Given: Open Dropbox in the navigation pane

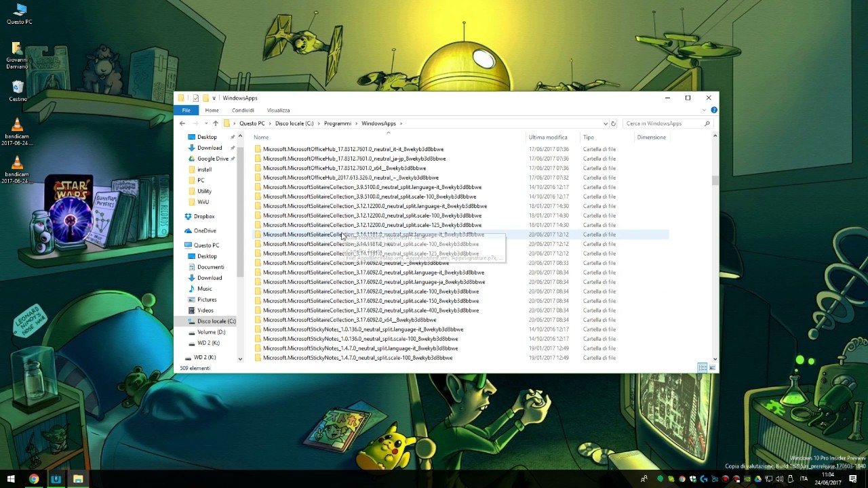Looking at the screenshot, I should [x=203, y=216].
